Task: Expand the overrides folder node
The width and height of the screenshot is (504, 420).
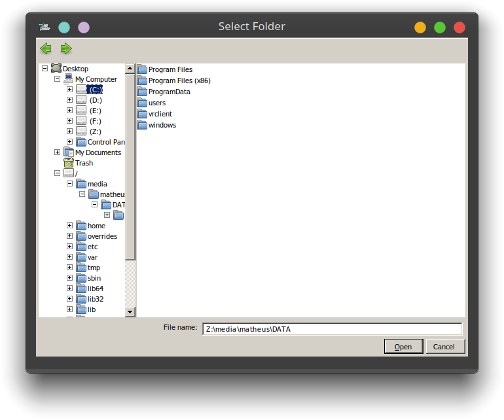Action: click(69, 236)
